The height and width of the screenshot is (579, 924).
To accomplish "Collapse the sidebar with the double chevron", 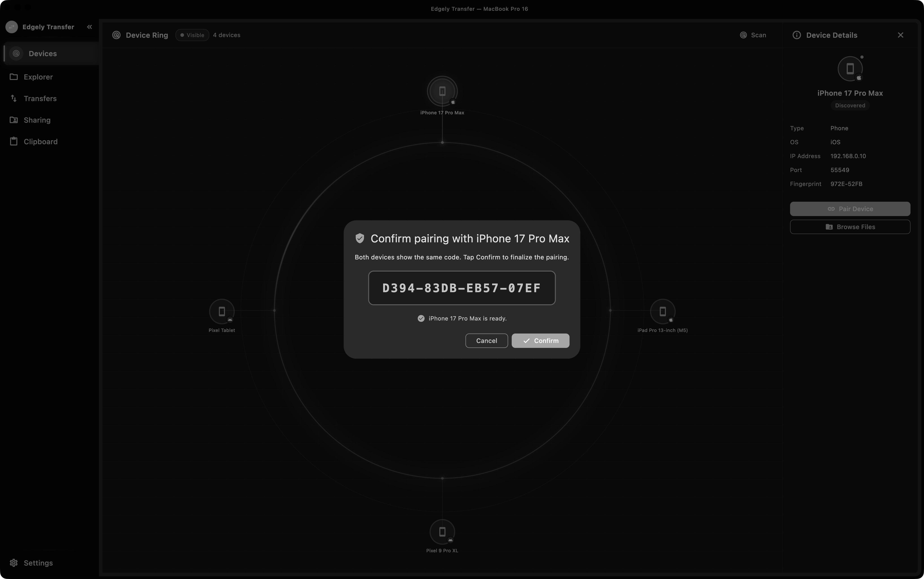I will pyautogui.click(x=89, y=27).
